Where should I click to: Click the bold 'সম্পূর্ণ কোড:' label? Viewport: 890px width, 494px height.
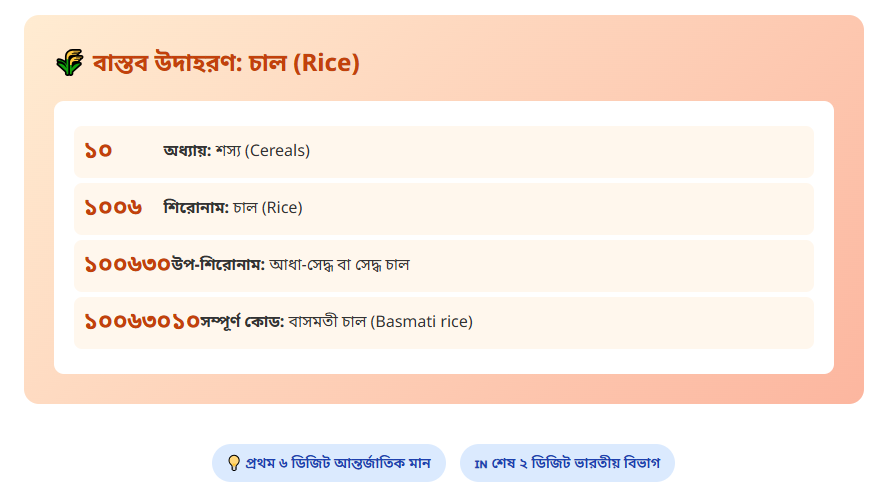click(x=242, y=322)
